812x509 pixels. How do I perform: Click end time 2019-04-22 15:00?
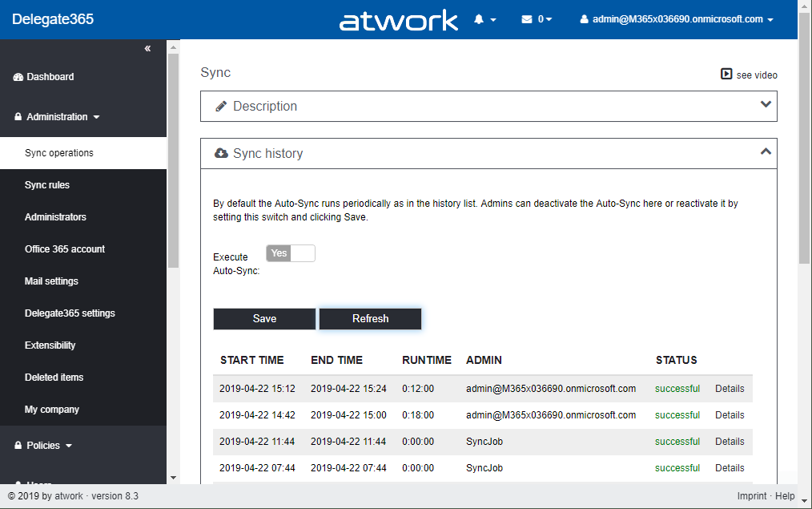tap(348, 415)
